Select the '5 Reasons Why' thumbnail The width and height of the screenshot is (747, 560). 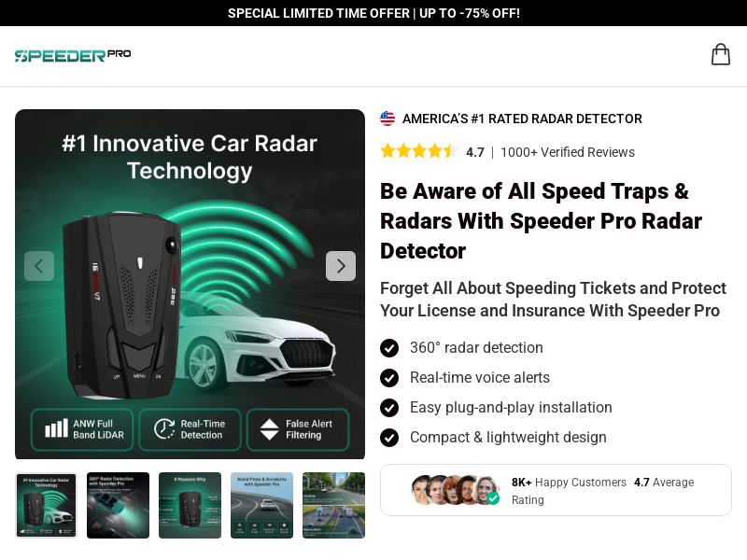(190, 505)
